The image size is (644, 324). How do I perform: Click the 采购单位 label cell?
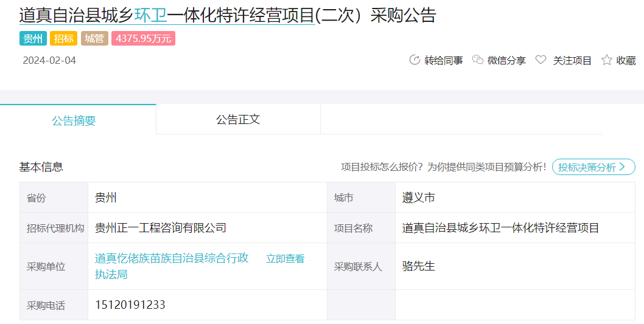[54, 266]
